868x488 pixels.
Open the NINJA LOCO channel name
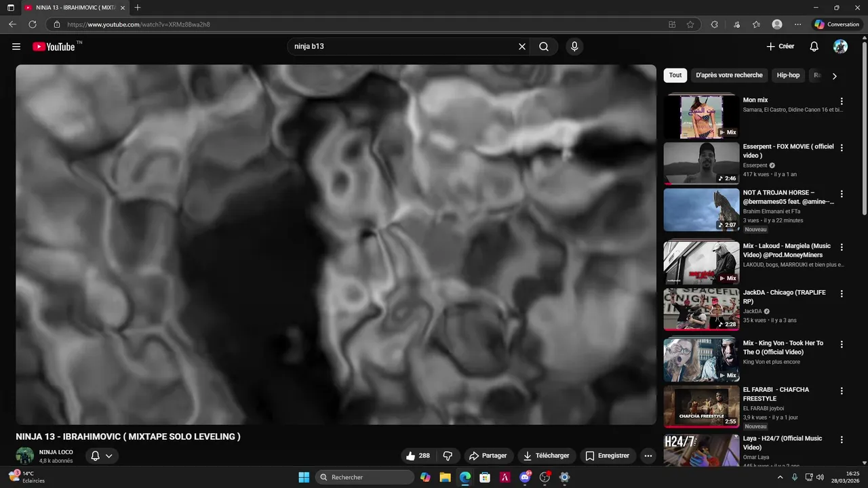tap(56, 452)
